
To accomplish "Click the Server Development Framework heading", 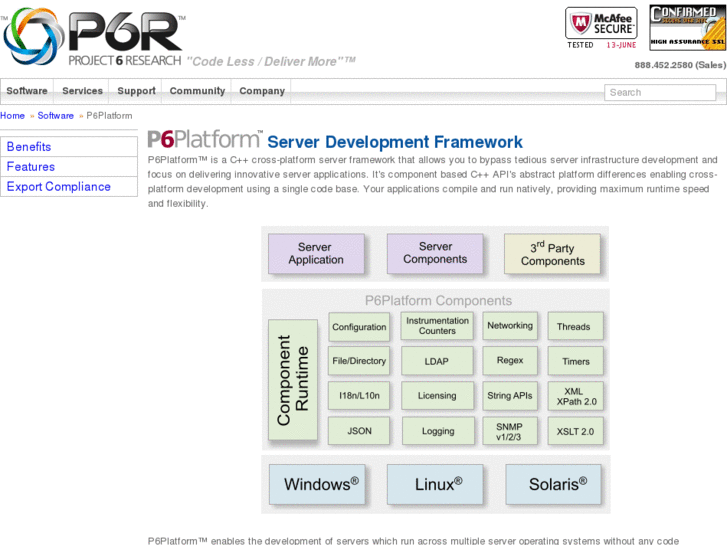I will pos(395,141).
